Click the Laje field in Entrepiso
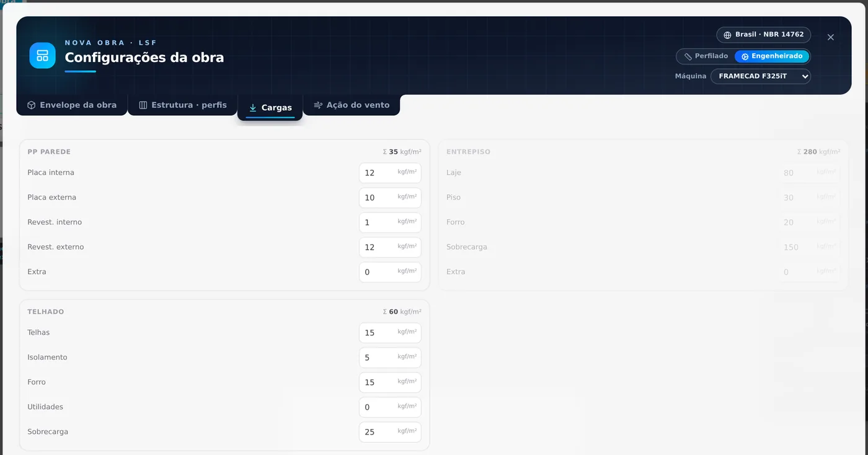 pos(809,173)
